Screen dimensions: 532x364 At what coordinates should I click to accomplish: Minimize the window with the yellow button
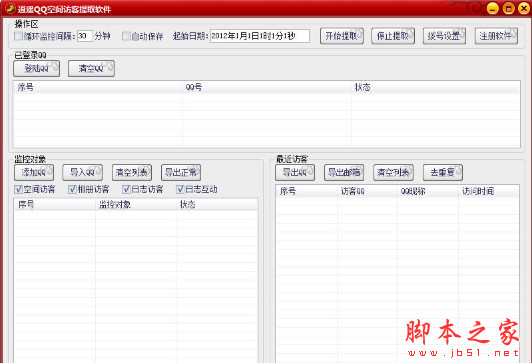(x=493, y=8)
